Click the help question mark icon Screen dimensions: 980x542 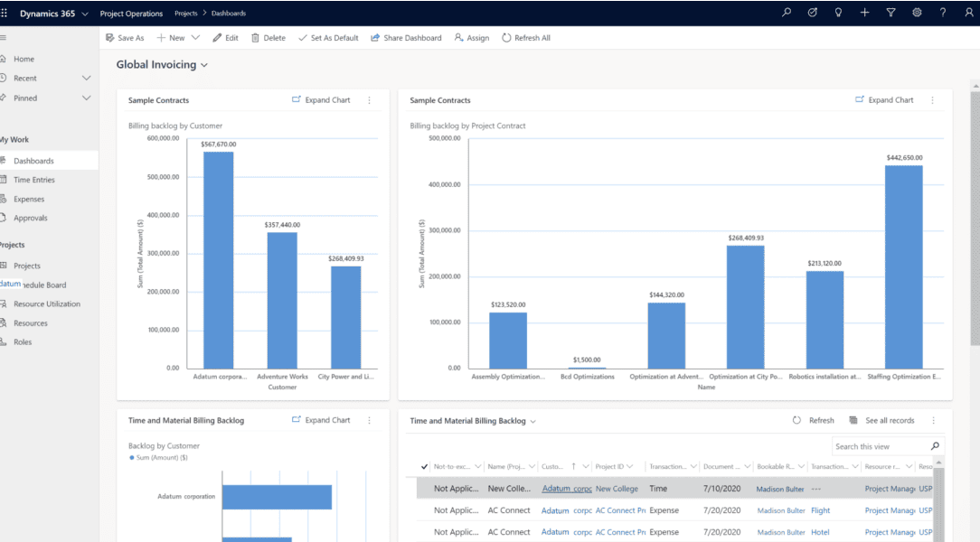coord(943,13)
